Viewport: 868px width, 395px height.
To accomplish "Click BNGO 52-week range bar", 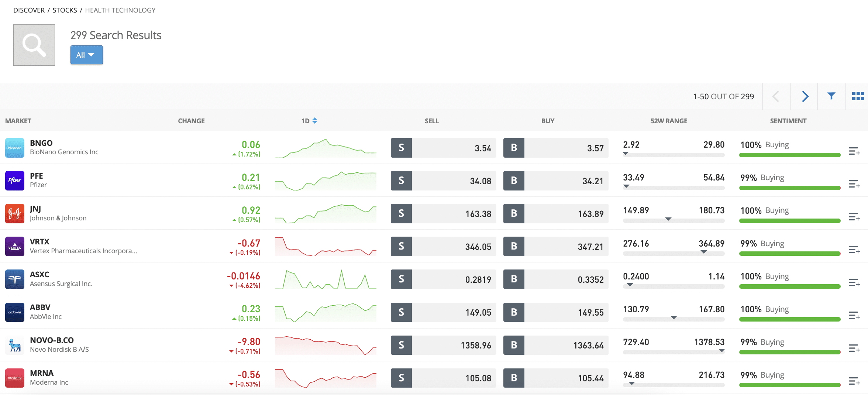I will (x=674, y=155).
